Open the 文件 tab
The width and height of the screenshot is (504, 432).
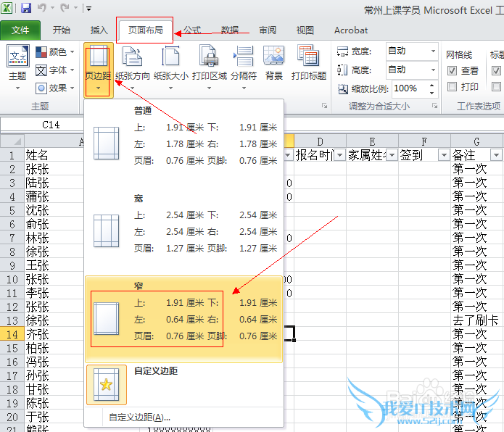pyautogui.click(x=20, y=30)
